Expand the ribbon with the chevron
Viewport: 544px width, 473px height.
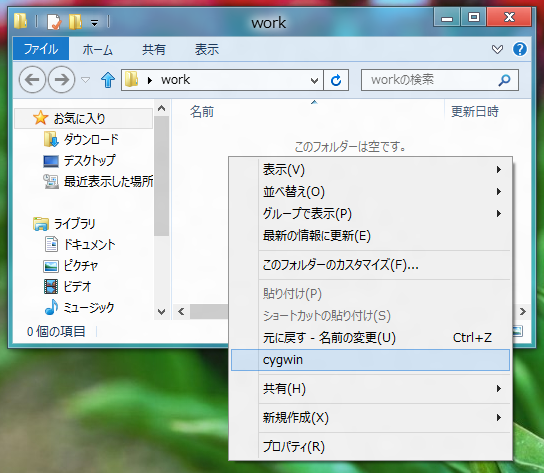click(x=497, y=49)
